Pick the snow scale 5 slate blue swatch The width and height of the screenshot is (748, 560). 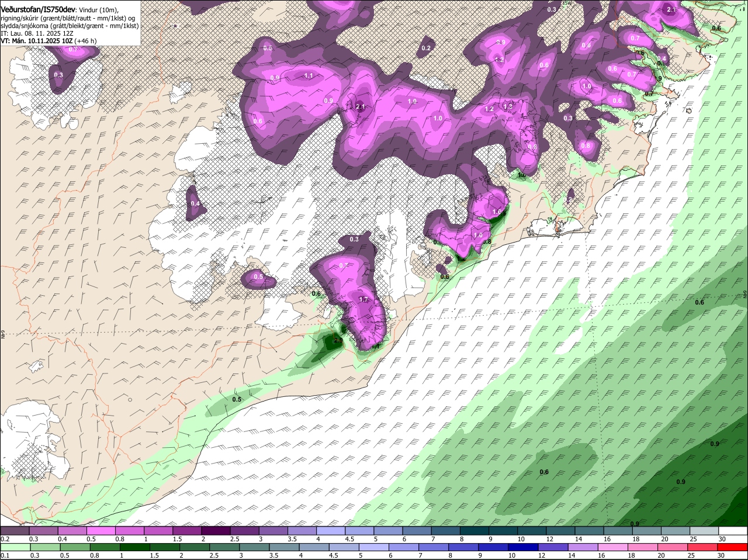[388, 531]
